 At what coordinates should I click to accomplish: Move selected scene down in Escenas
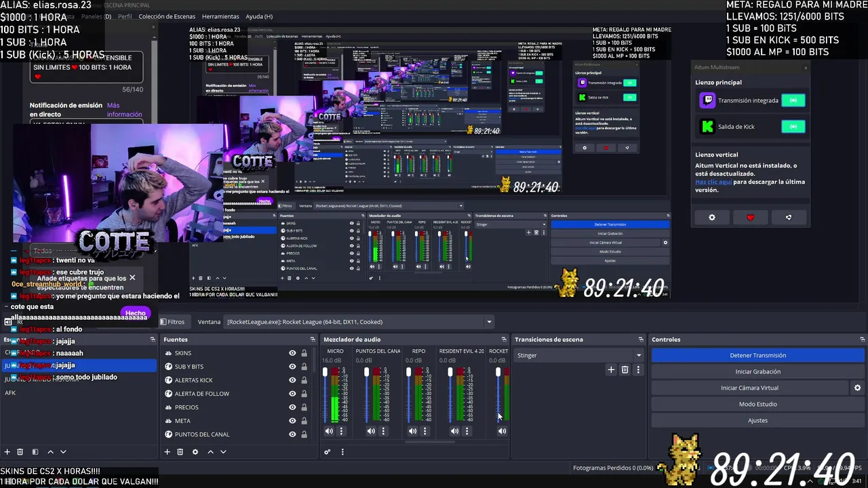click(63, 452)
